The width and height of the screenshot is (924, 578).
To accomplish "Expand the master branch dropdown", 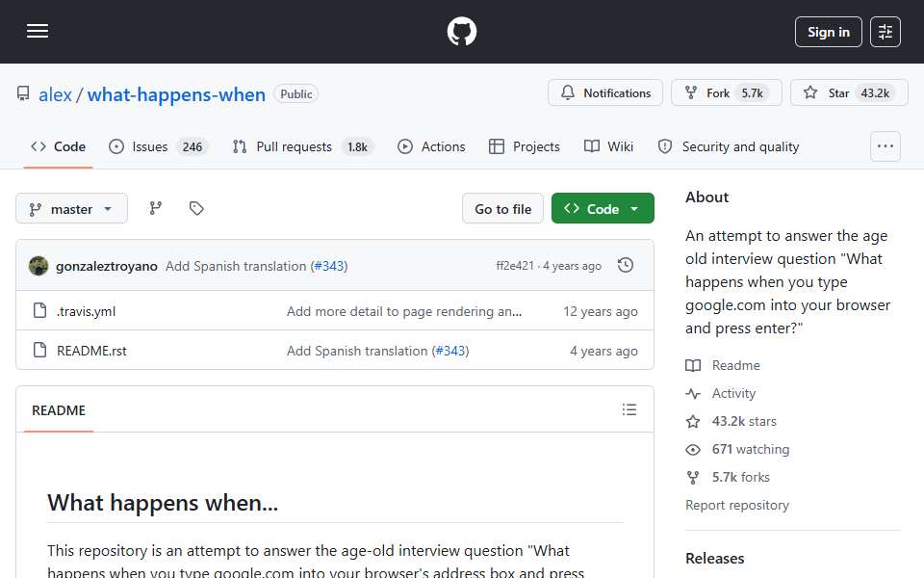I will (71, 209).
